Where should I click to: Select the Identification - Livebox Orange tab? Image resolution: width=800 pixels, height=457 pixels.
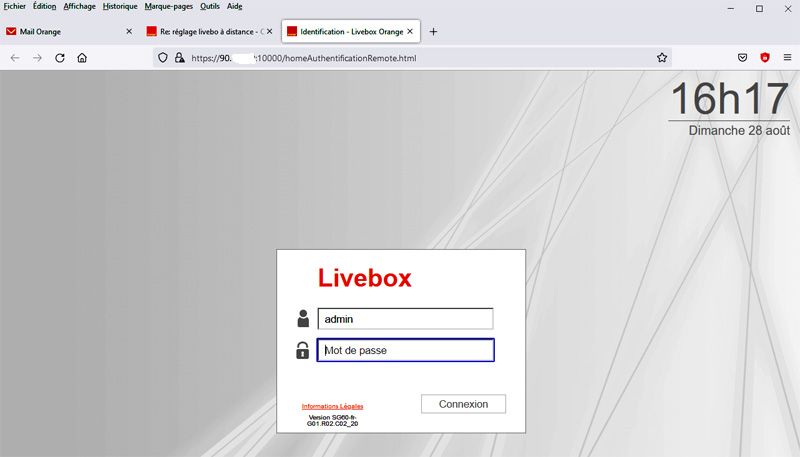pos(351,32)
